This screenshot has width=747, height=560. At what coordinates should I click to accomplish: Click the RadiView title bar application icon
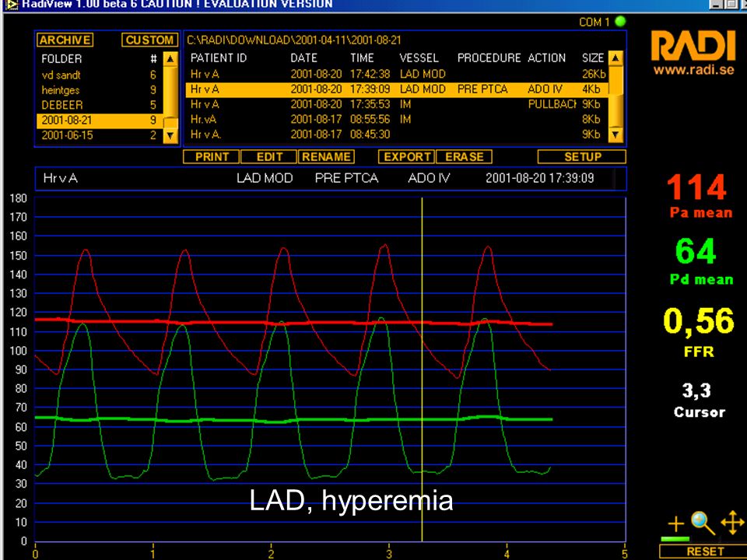(x=12, y=5)
